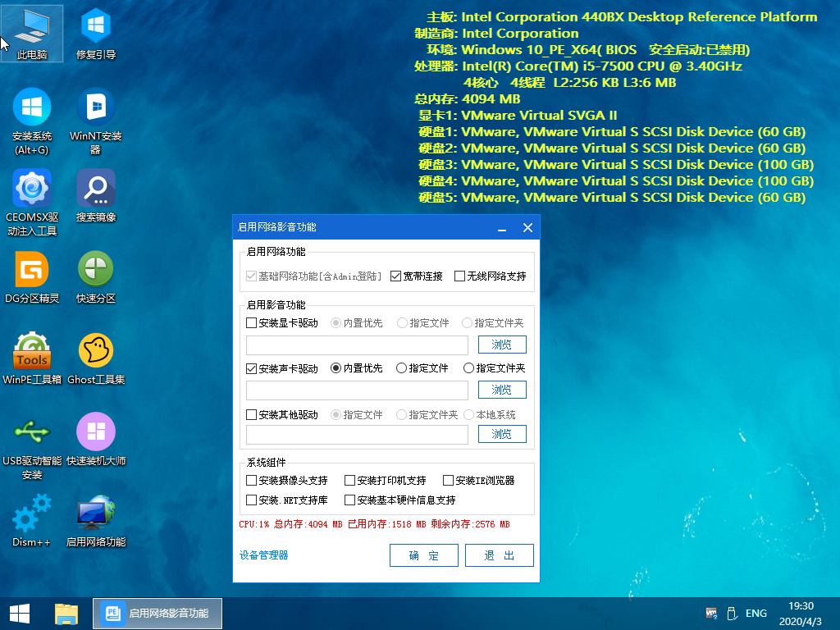Tick the 安装基本硬件信息支持 checkbox
Image resolution: width=840 pixels, height=630 pixels.
click(349, 500)
